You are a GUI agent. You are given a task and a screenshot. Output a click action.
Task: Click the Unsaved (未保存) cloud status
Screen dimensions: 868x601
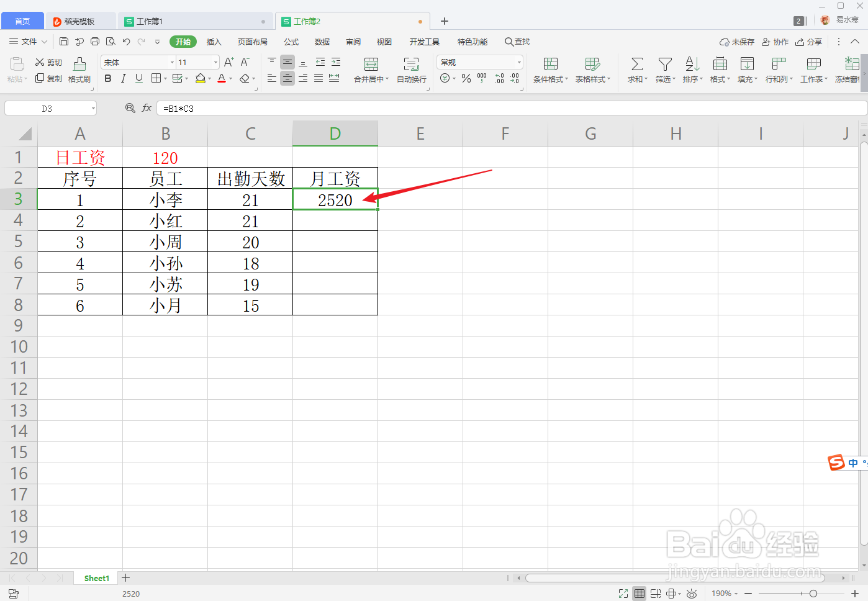737,42
